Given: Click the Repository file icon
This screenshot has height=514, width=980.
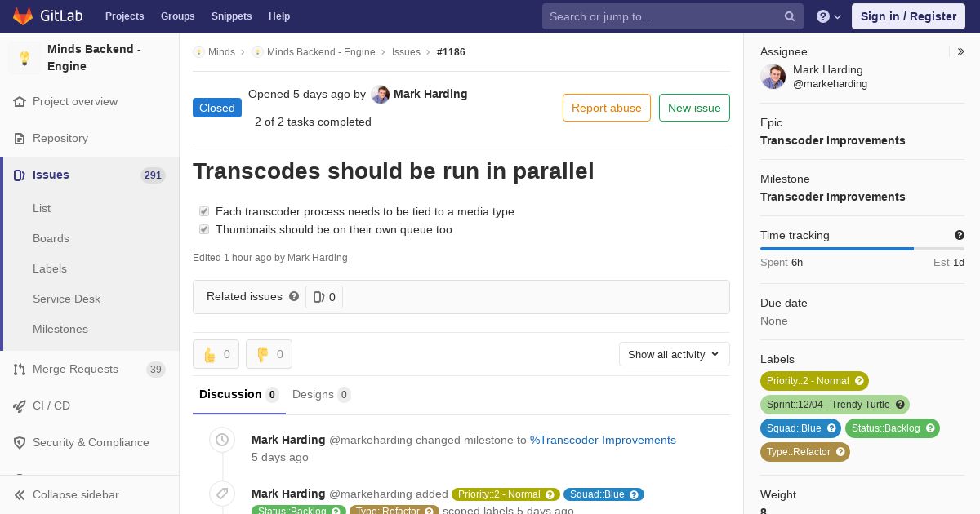Looking at the screenshot, I should 20,139.
